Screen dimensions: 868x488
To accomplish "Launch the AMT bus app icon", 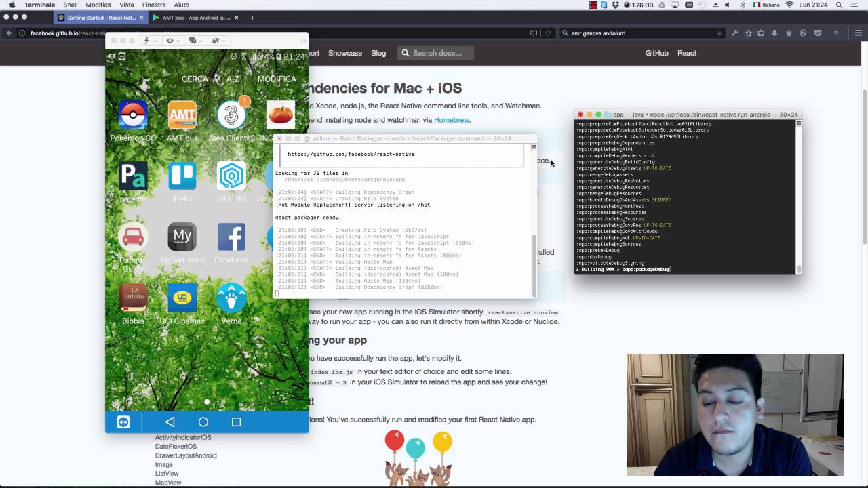I will pyautogui.click(x=182, y=115).
